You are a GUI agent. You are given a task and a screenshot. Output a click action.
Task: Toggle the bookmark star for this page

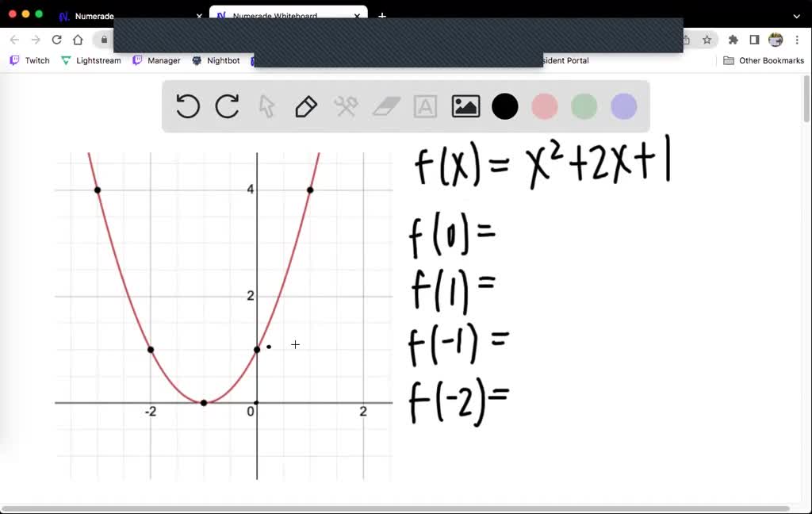coord(705,39)
